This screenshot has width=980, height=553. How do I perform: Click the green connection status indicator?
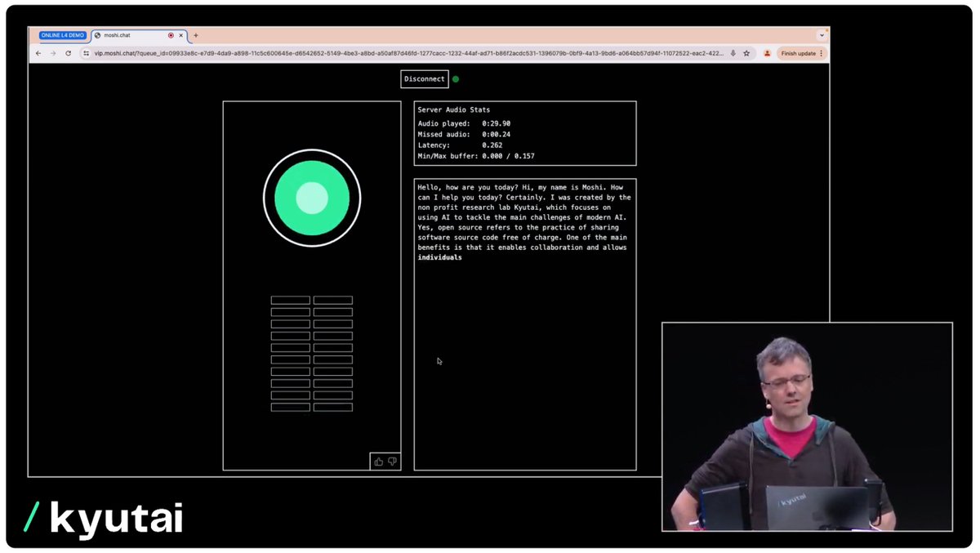tap(456, 79)
